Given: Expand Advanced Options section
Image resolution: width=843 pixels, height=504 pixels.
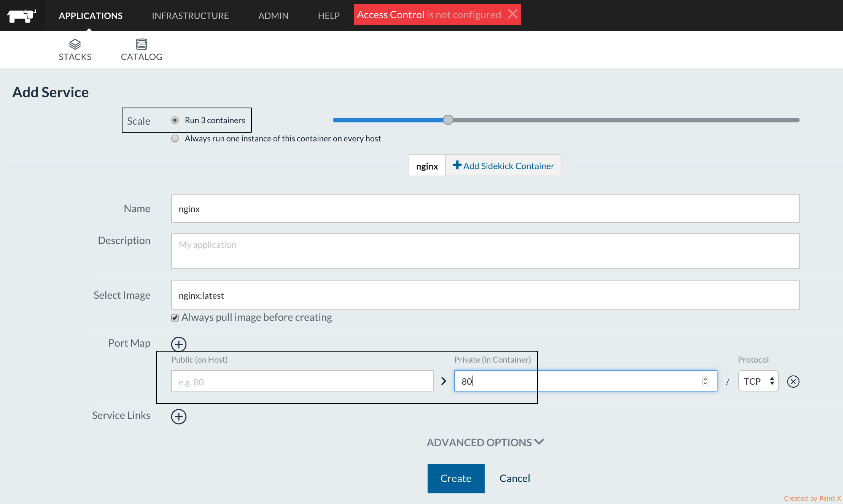Looking at the screenshot, I should pos(485,442).
